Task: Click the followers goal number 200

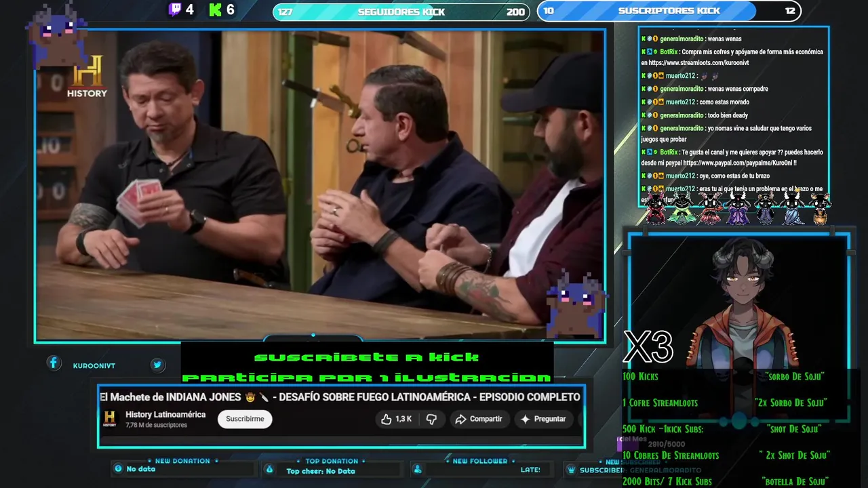Action: coord(515,12)
